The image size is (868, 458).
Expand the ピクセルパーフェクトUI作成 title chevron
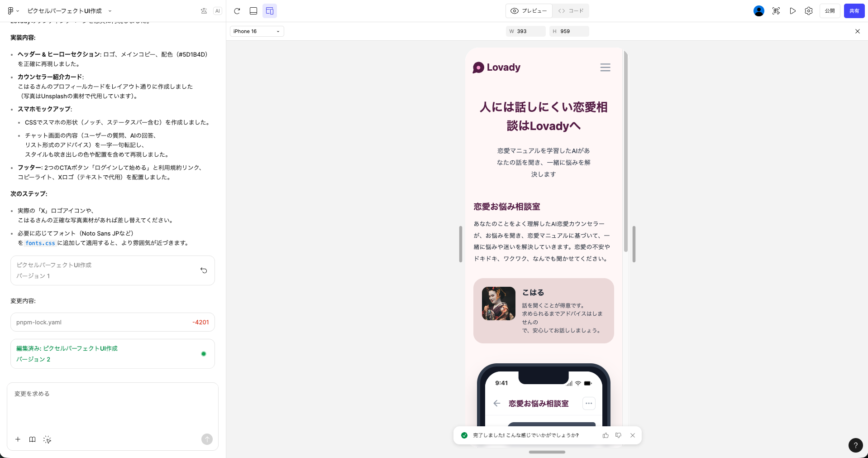[x=109, y=11]
